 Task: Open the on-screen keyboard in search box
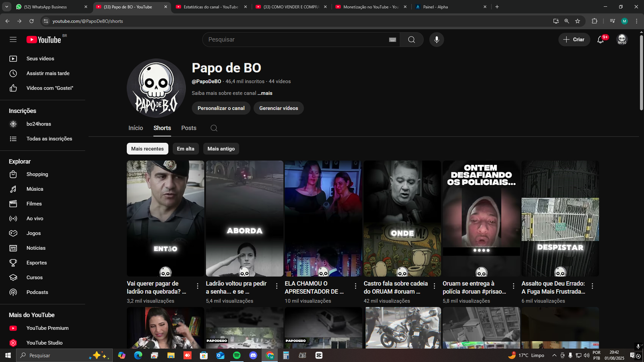[x=392, y=39]
